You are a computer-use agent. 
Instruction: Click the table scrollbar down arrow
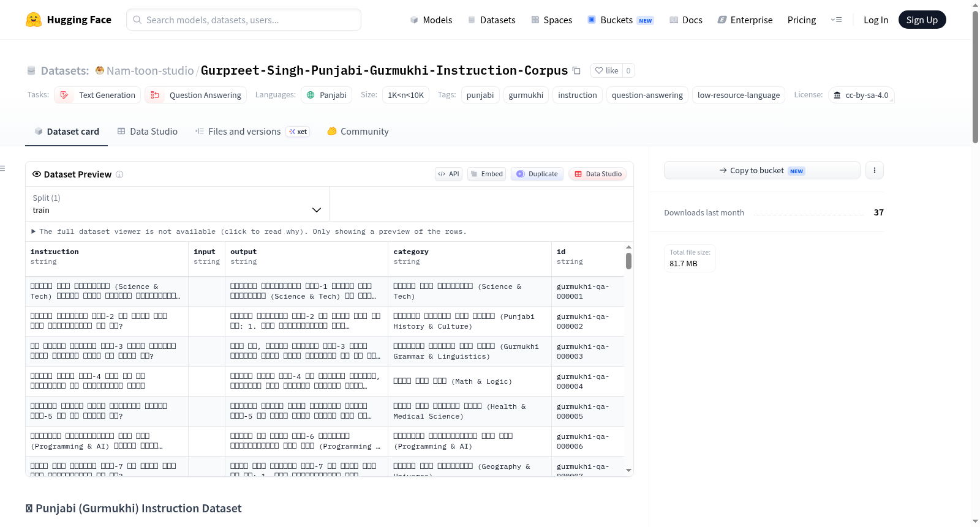point(628,470)
